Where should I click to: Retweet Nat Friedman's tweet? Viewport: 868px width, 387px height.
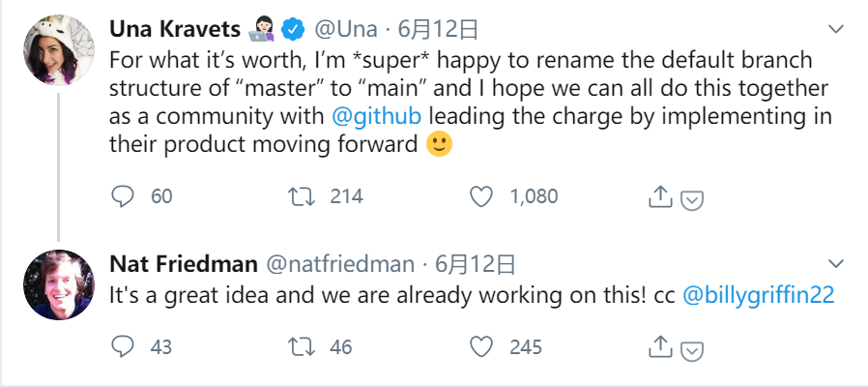tap(302, 345)
